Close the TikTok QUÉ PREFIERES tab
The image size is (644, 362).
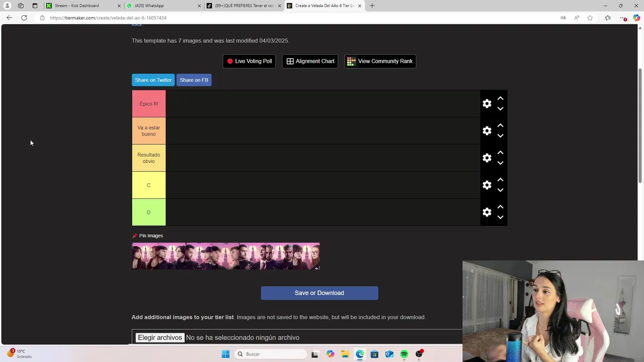coord(279,6)
